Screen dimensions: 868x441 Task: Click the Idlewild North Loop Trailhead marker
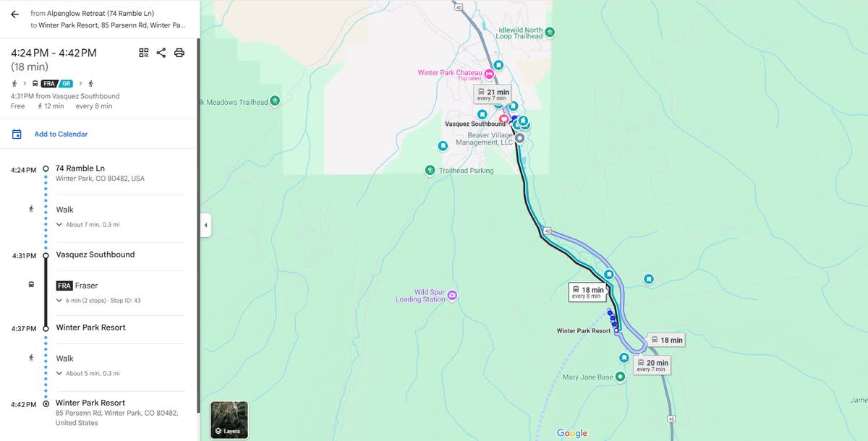(x=550, y=33)
